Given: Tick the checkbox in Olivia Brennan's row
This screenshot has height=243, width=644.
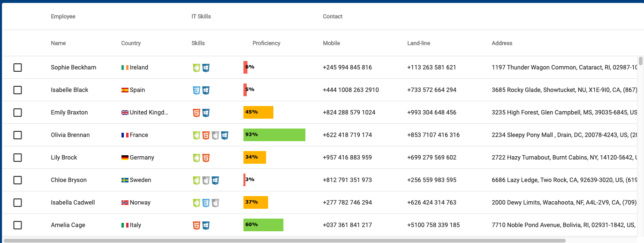Looking at the screenshot, I should click(17, 135).
